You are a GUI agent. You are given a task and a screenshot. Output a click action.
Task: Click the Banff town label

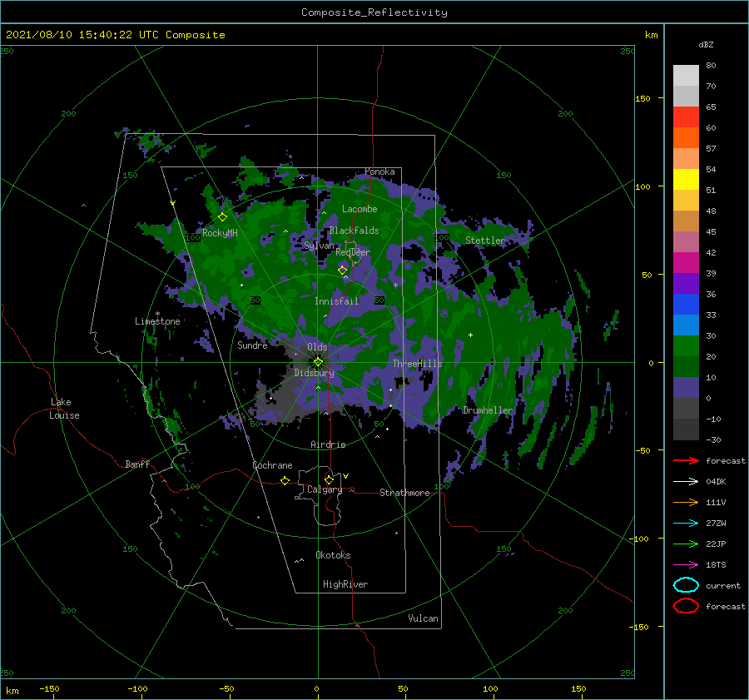137,464
